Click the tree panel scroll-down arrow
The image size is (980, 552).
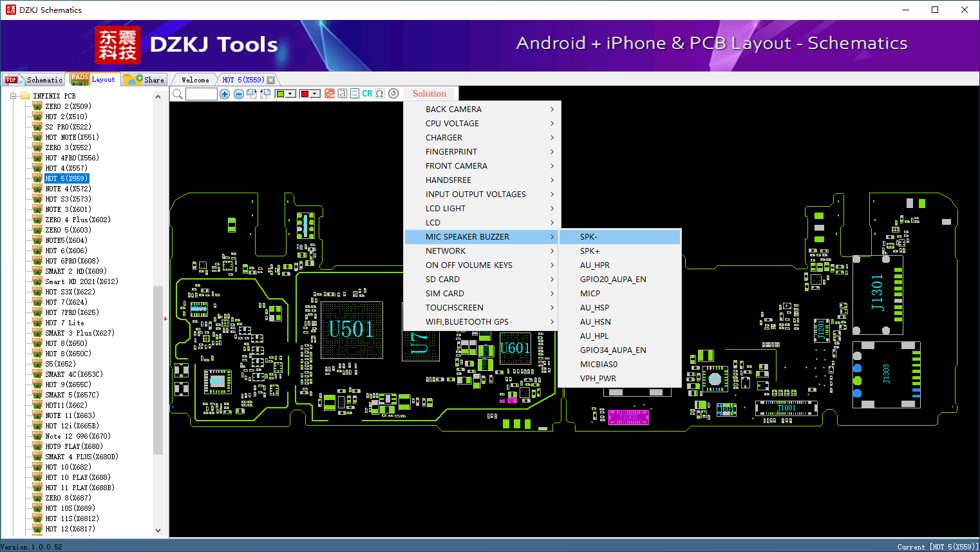click(x=158, y=531)
